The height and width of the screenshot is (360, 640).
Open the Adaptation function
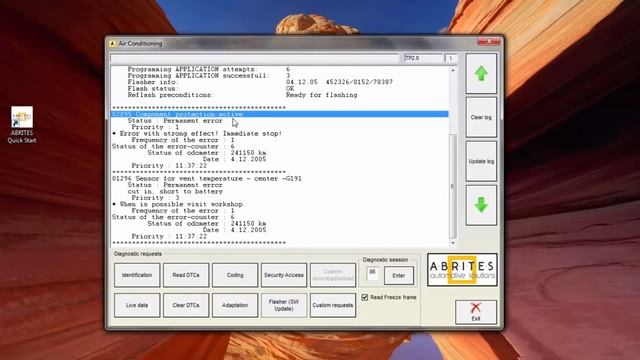235,305
